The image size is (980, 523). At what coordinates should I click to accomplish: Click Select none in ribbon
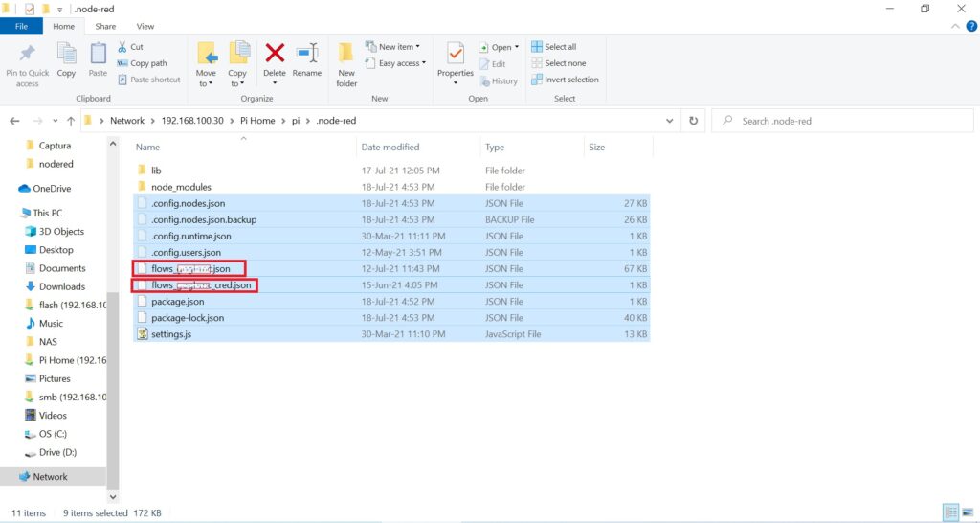[x=559, y=63]
